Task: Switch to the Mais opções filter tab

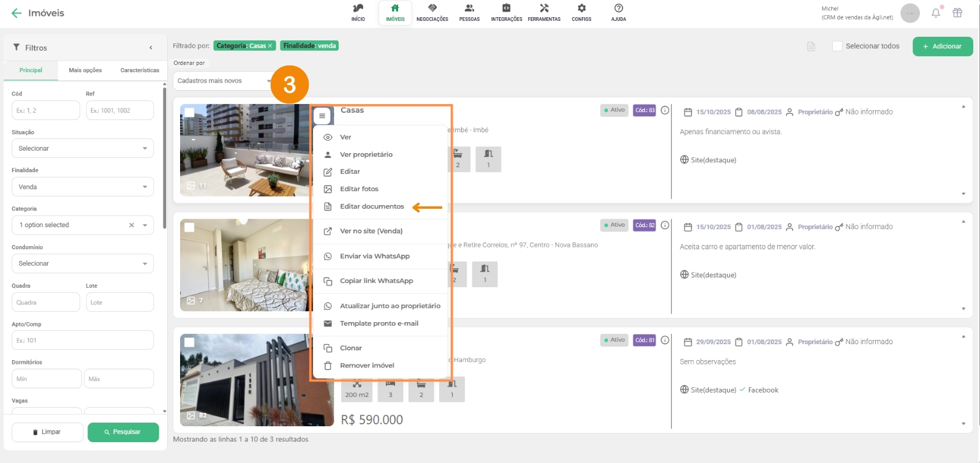Action: click(x=85, y=70)
